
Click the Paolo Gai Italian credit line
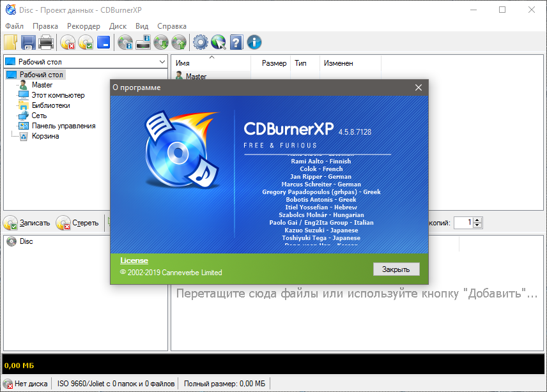[321, 223]
